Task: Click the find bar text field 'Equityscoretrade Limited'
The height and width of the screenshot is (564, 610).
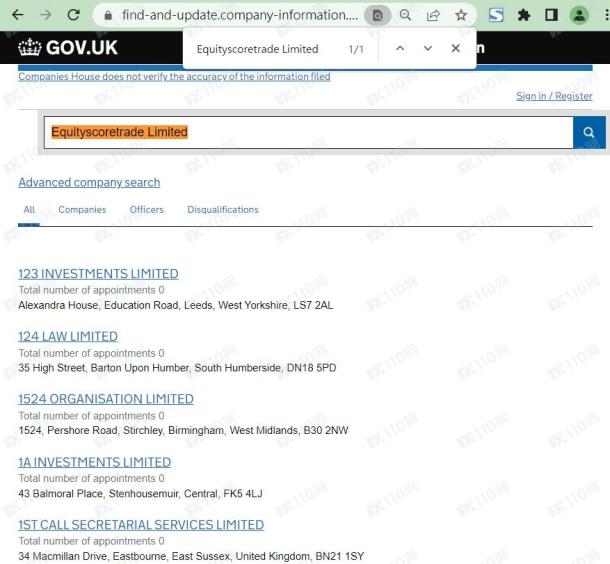Action: click(258, 49)
